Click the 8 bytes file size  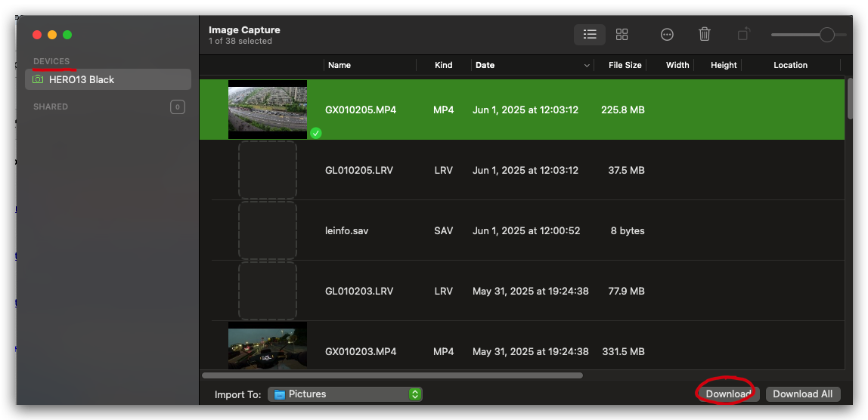(628, 230)
